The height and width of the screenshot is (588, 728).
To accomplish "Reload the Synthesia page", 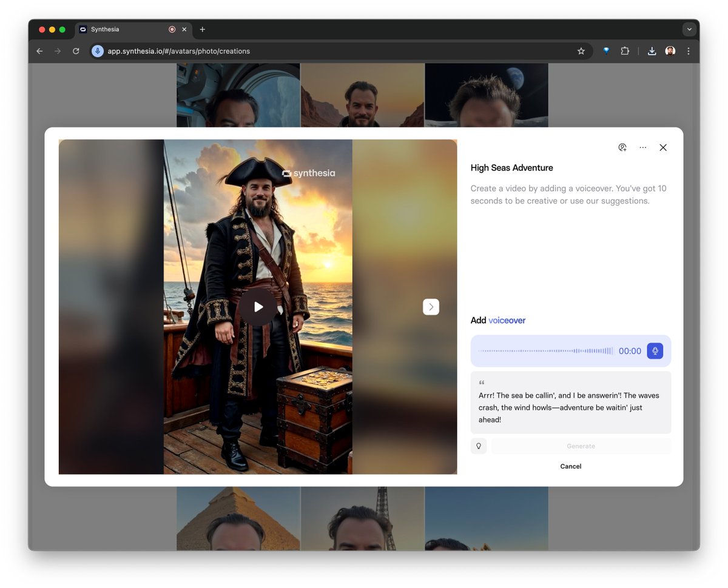I will [76, 51].
